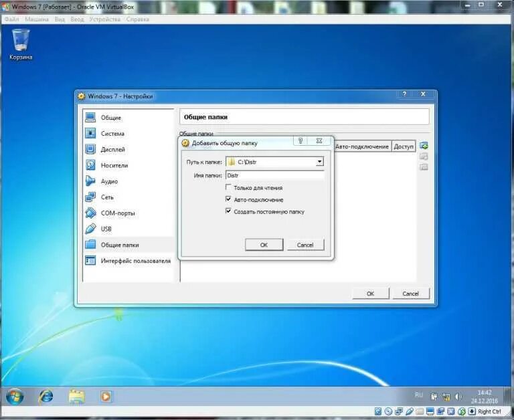Open the Ввод menu
Image resolution: width=514 pixels, height=420 pixels.
click(77, 19)
